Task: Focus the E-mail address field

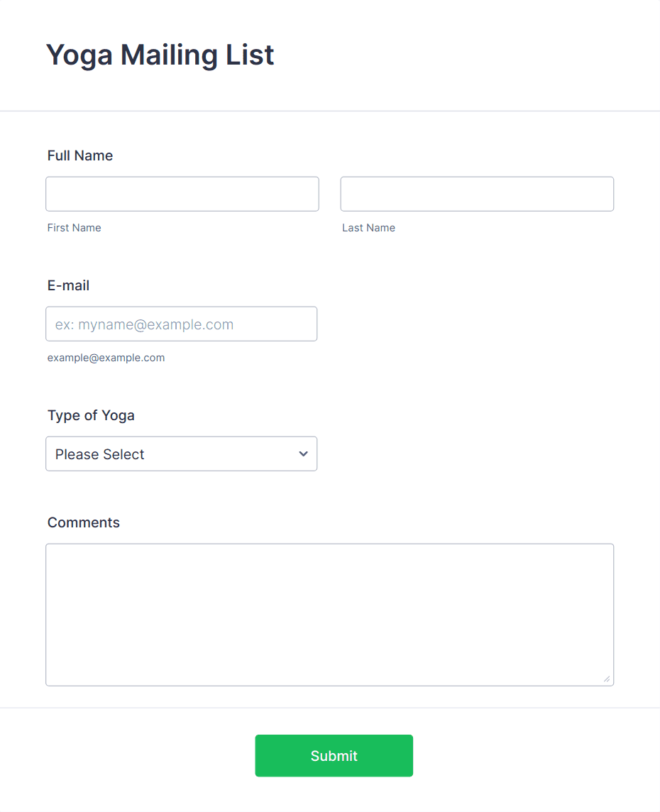Action: [x=181, y=324]
